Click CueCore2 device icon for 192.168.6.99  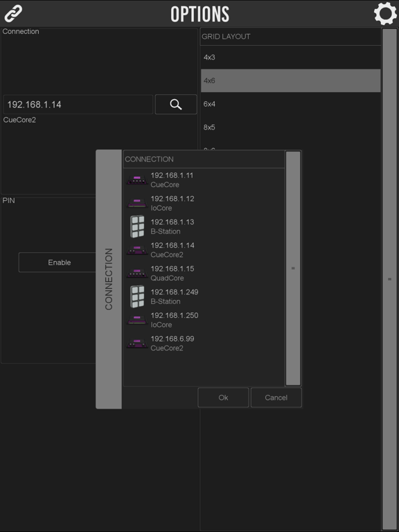point(136,344)
